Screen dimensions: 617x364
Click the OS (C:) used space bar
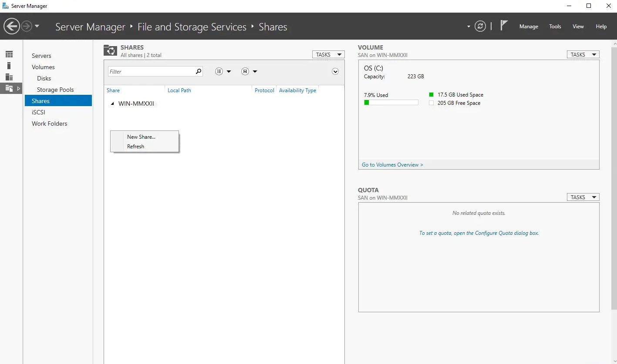[391, 103]
